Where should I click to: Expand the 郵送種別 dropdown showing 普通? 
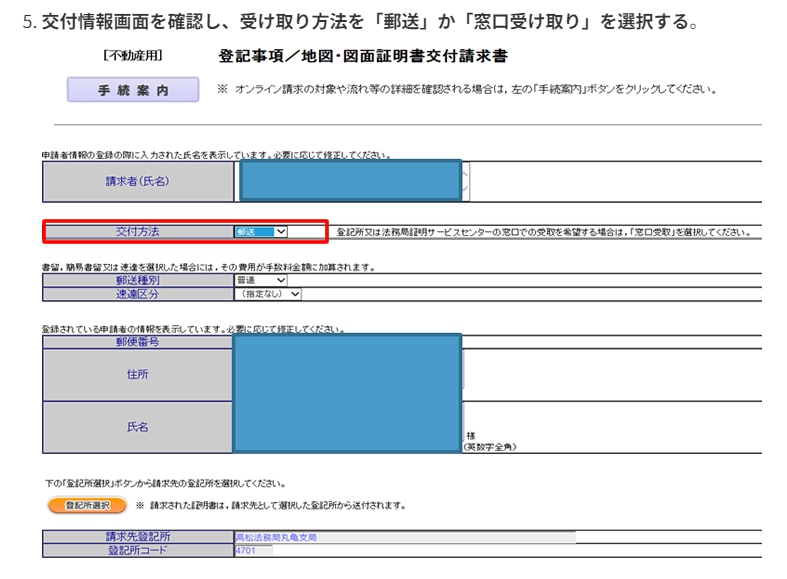260,281
